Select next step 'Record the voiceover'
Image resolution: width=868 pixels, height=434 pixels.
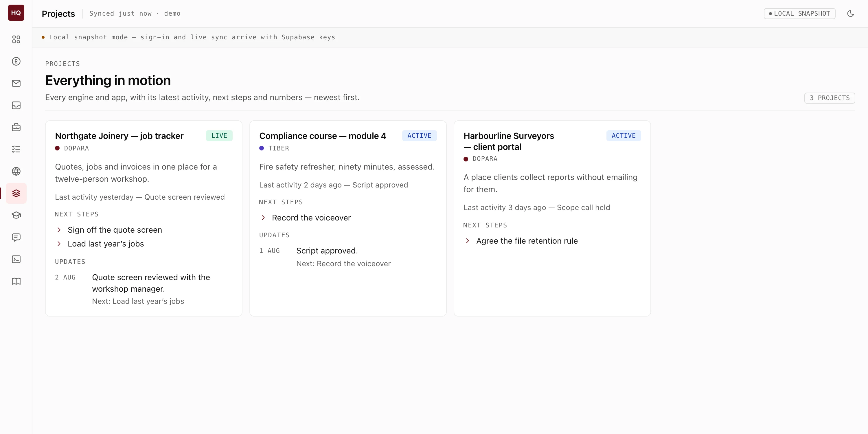311,218
